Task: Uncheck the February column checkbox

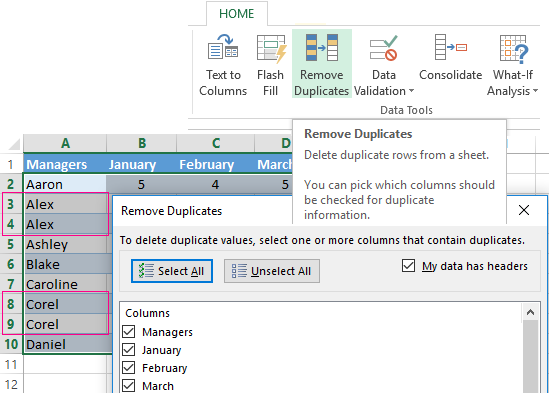Action: [129, 367]
